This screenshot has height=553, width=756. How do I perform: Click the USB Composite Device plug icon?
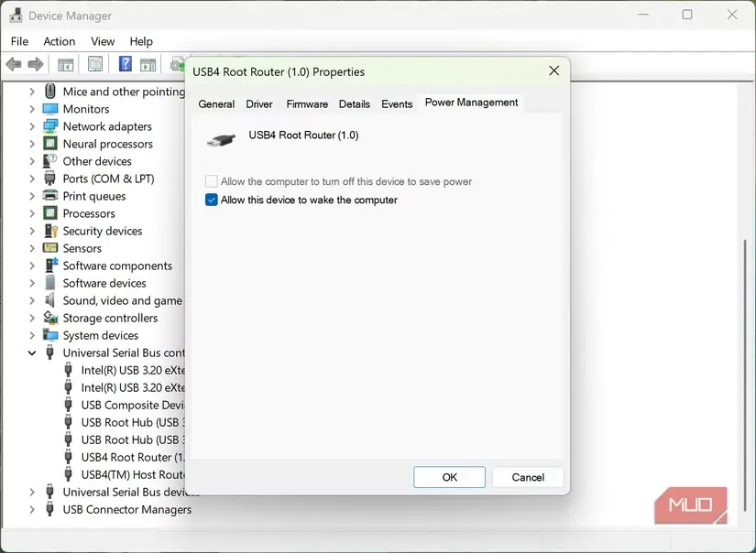69,405
